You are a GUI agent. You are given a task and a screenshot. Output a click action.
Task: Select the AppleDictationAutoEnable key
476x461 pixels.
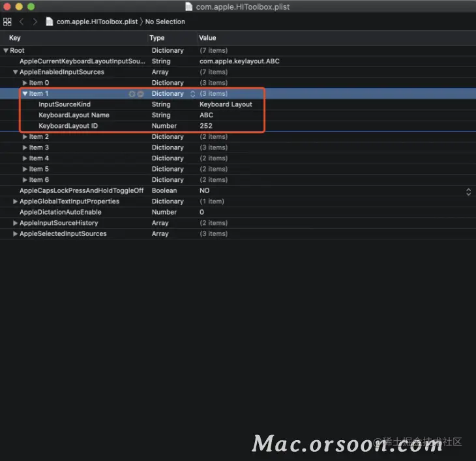[x=61, y=212]
